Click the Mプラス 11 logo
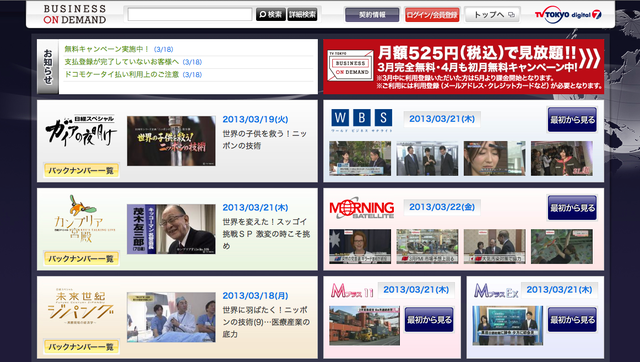Screen dimensions: 640x362 click(352, 291)
